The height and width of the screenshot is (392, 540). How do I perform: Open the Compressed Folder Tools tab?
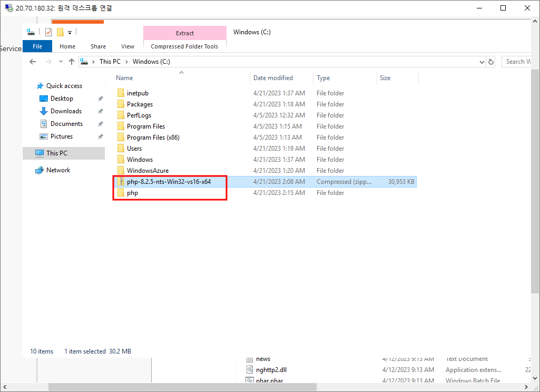(184, 46)
